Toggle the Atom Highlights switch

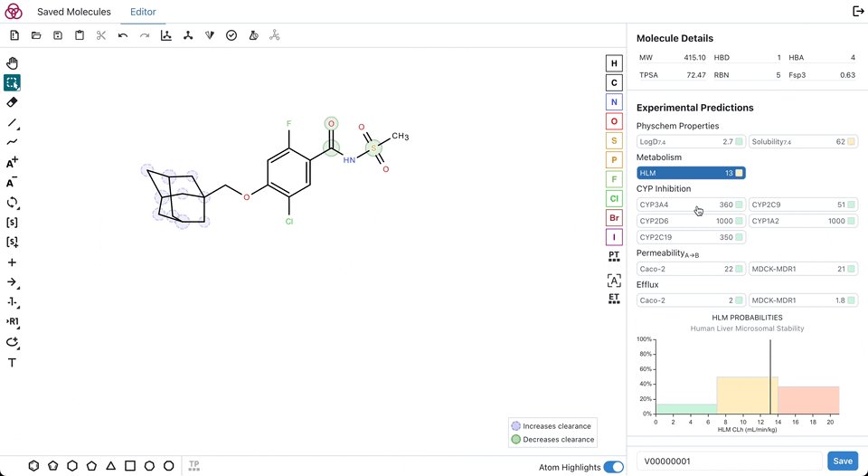[613, 467]
